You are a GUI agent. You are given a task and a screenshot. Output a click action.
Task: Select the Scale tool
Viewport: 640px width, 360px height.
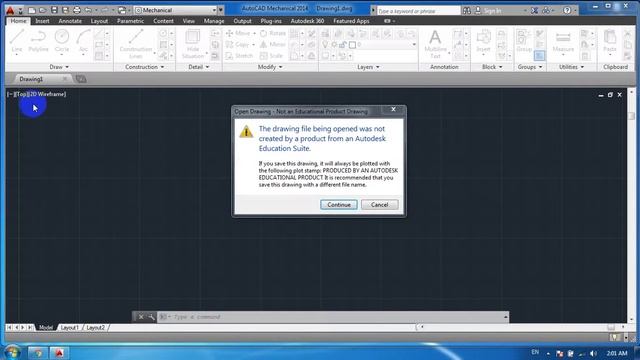(x=271, y=56)
